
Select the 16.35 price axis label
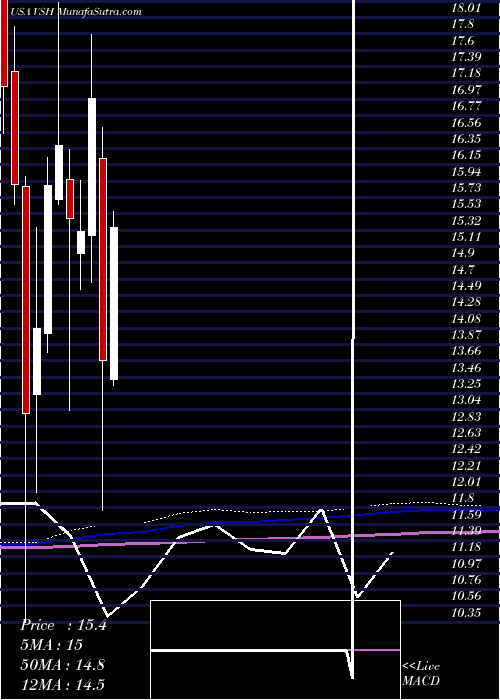(x=466, y=138)
